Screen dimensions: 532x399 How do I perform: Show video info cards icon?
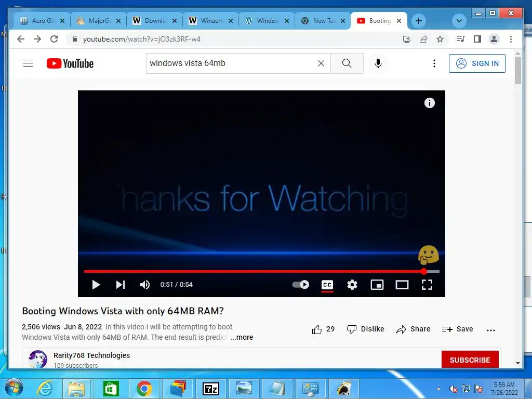click(x=430, y=103)
